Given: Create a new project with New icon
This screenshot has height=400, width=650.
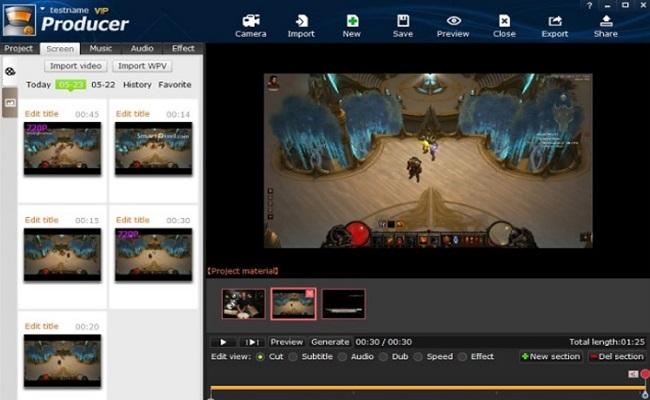Looking at the screenshot, I should (352, 21).
